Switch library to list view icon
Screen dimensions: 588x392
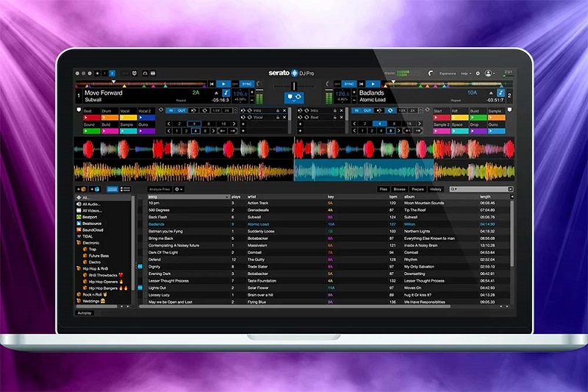(125, 190)
